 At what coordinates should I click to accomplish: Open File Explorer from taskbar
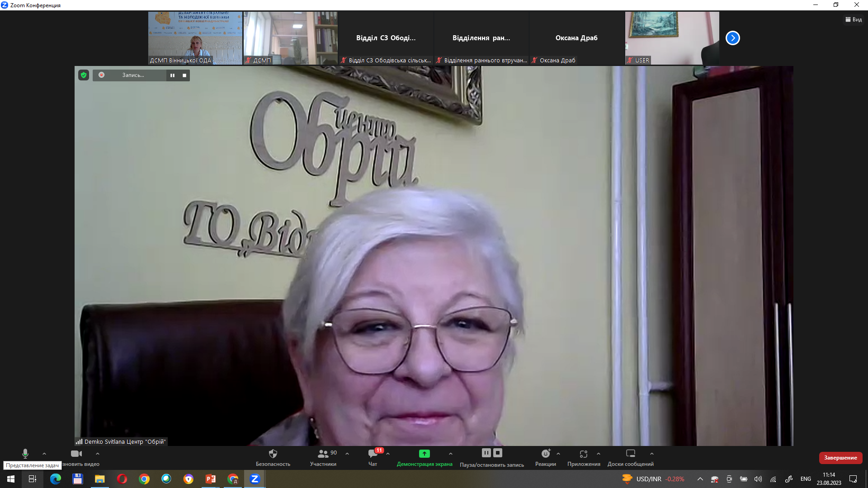pyautogui.click(x=99, y=479)
